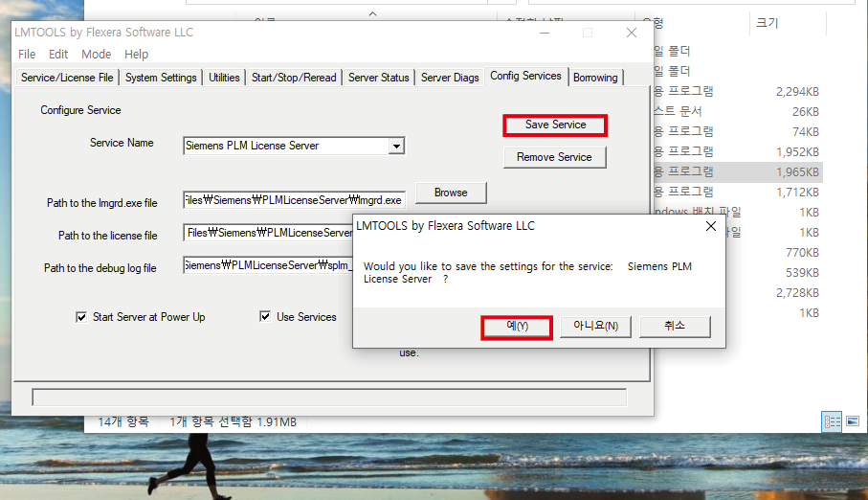Viewport: 868px width, 500px height.
Task: Click the debug log file path field
Action: [268, 265]
